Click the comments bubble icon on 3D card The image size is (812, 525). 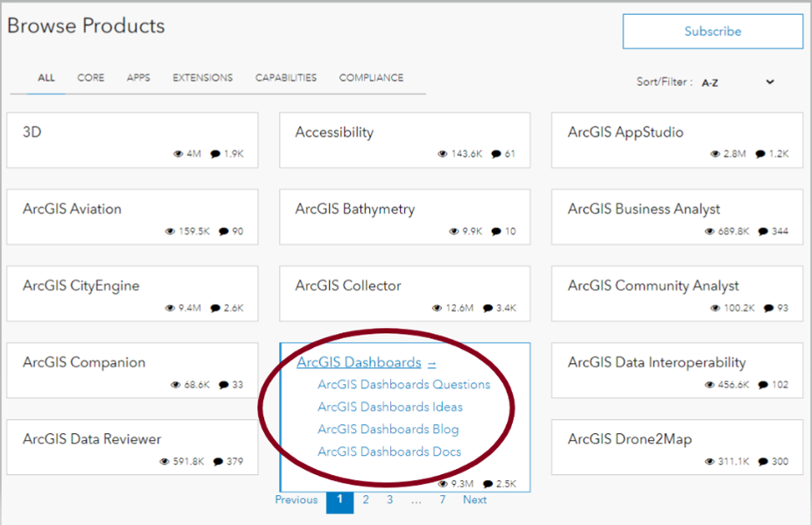click(216, 153)
